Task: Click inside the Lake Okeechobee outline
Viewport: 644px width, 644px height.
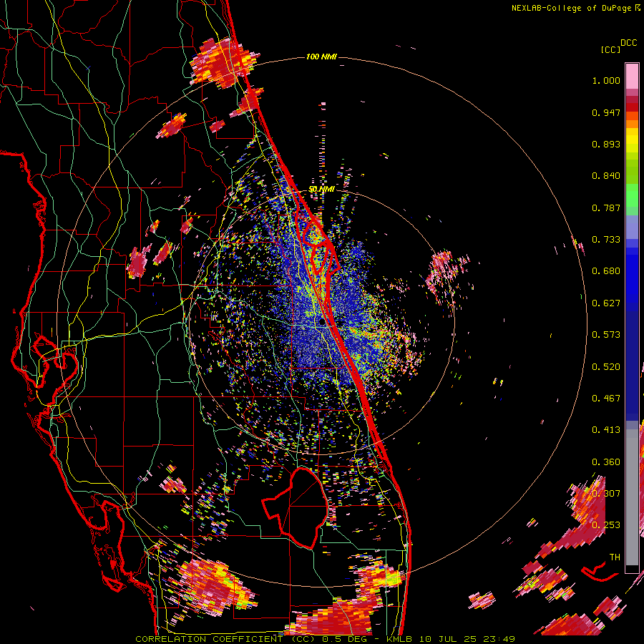Action: pyautogui.click(x=302, y=509)
